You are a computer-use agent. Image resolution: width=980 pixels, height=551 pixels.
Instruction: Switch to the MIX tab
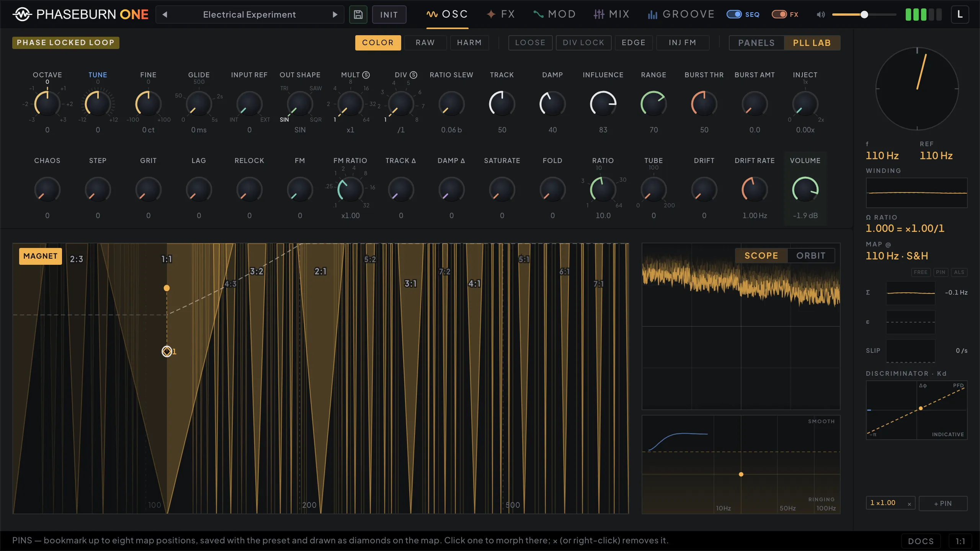[611, 15]
